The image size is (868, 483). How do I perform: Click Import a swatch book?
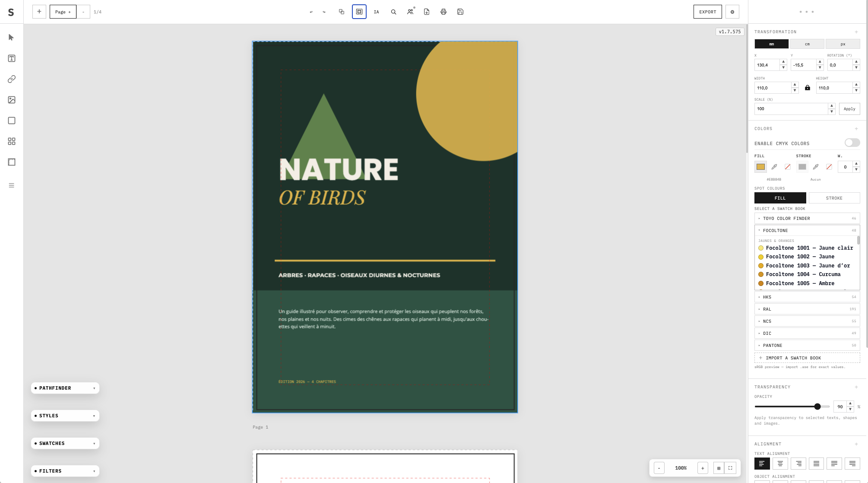(x=807, y=358)
